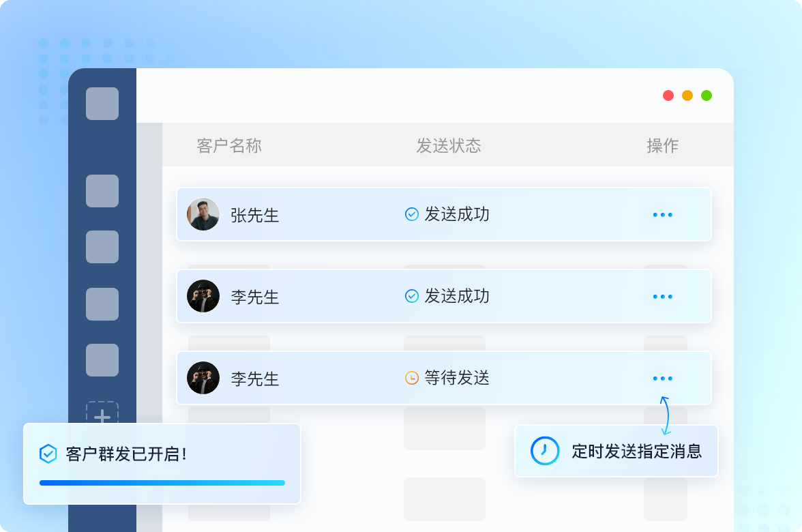Click the check mark icon in 张先生's row
This screenshot has height=532, width=802.
point(412,214)
